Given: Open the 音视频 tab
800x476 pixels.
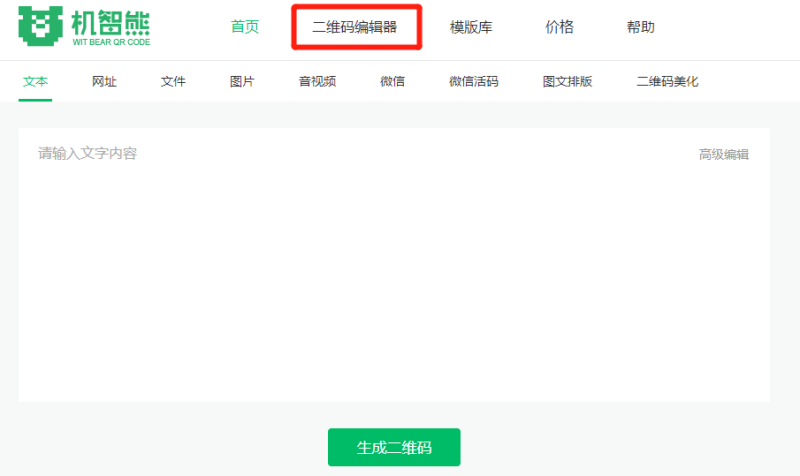Looking at the screenshot, I should pos(317,82).
